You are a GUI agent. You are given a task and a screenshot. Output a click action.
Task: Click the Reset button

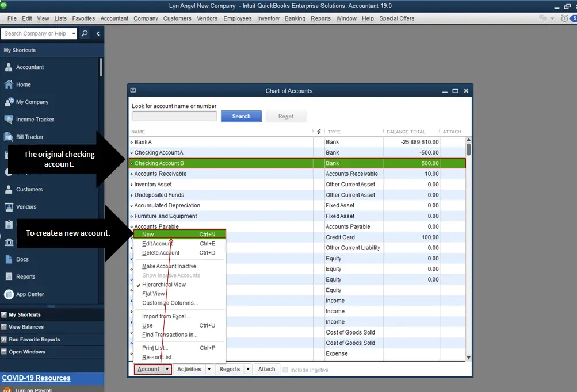pyautogui.click(x=286, y=116)
